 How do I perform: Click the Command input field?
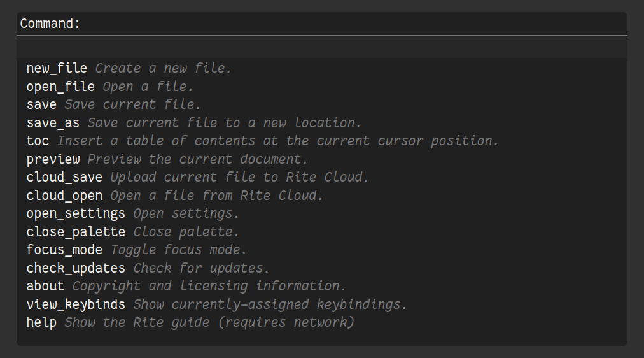(321, 48)
